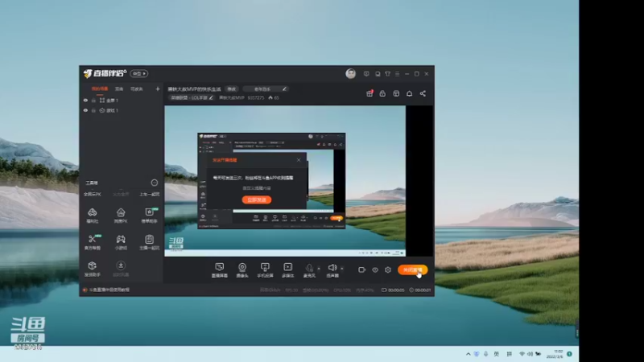
Task: Select the greyed middle toolbox tab
Action: coord(121,194)
